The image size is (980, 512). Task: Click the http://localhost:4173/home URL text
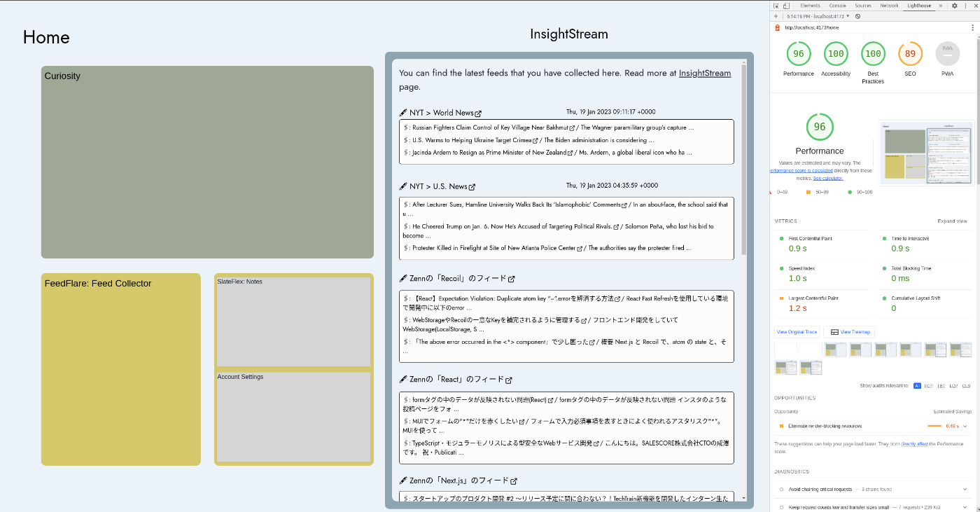pos(811,27)
